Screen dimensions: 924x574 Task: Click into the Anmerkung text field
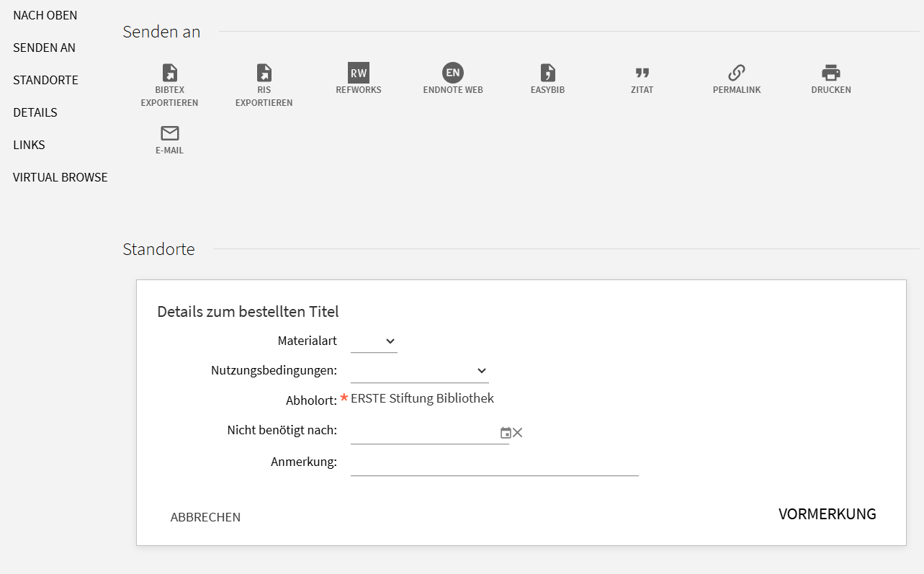495,463
